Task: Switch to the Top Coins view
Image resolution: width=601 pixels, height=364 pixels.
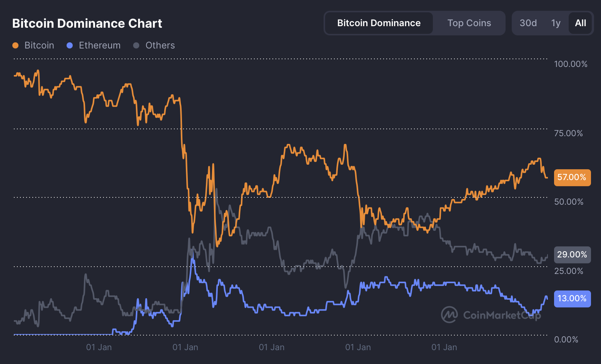Action: (x=469, y=23)
